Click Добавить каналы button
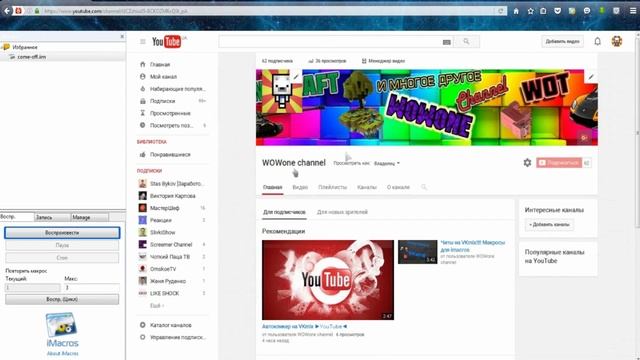Image resolution: width=640 pixels, height=360 pixels. click(549, 224)
